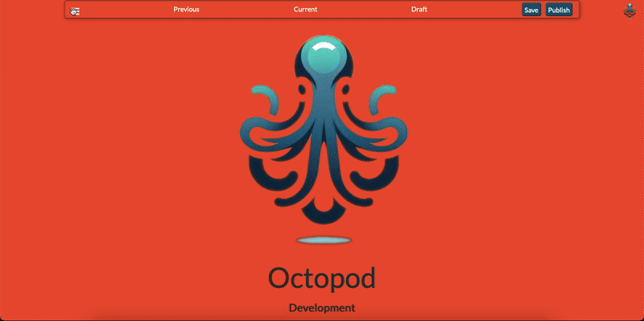This screenshot has height=321, width=644.
Task: Select the Previous version tab
Action: point(186,10)
